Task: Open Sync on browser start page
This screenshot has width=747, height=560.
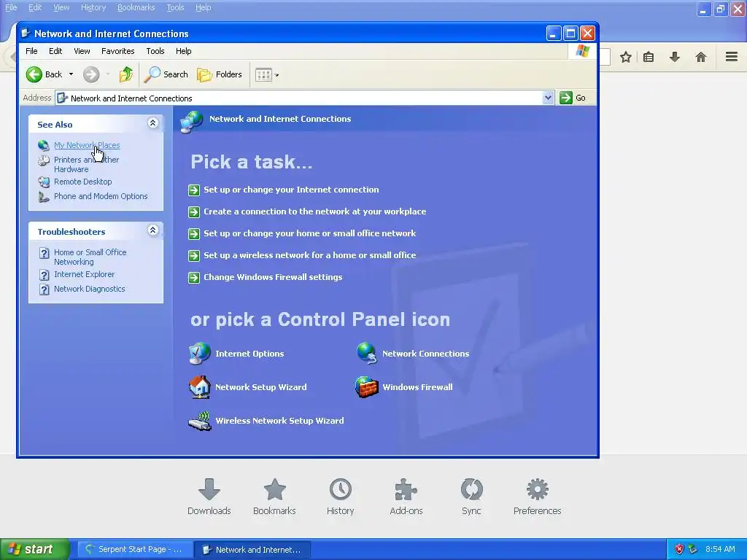Action: click(x=471, y=497)
